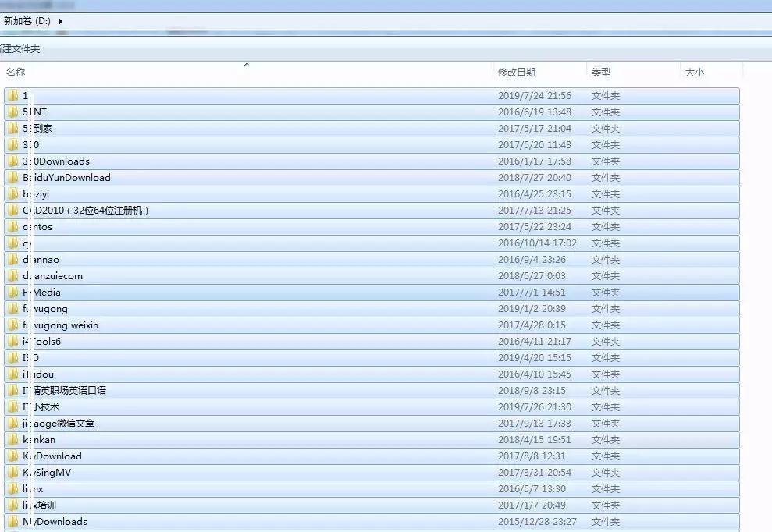Viewport: 772px width, 532px height.
Task: Click the FFMedia folder icon
Action: [x=13, y=293]
